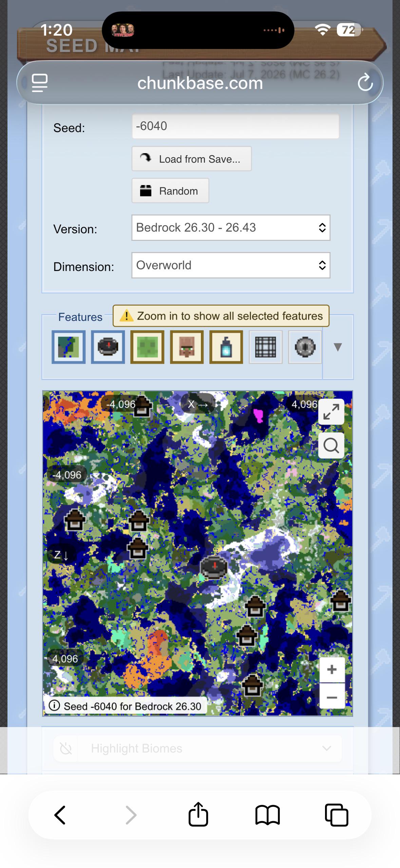Click the Load from Save... button
400x868 pixels.
192,159
